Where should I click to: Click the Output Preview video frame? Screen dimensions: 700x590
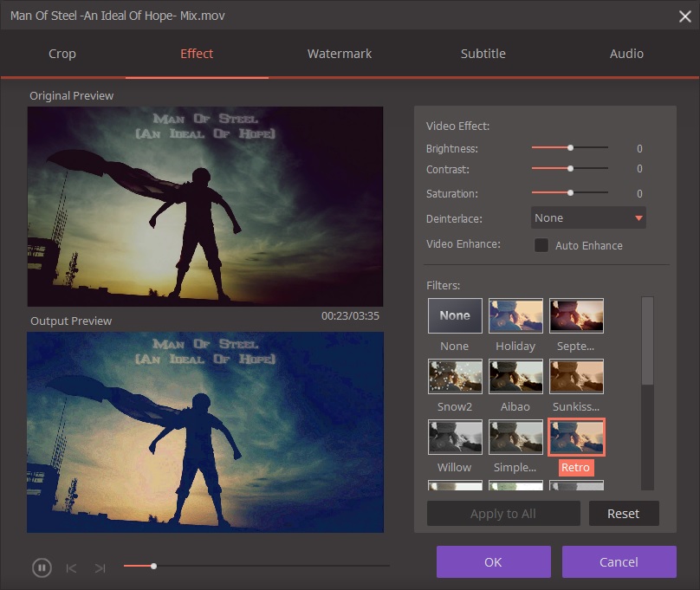(x=205, y=432)
